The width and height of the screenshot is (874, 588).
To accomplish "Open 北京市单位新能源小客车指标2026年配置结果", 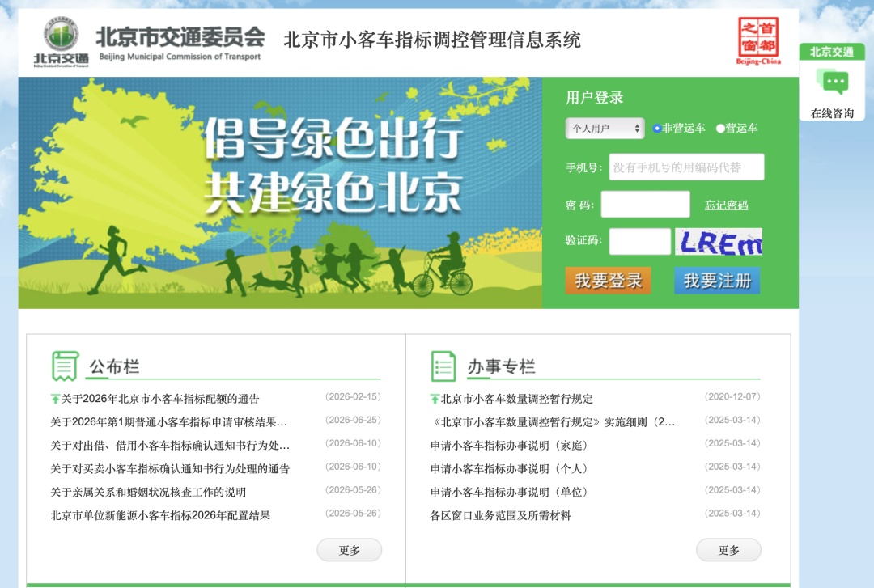I will [160, 515].
